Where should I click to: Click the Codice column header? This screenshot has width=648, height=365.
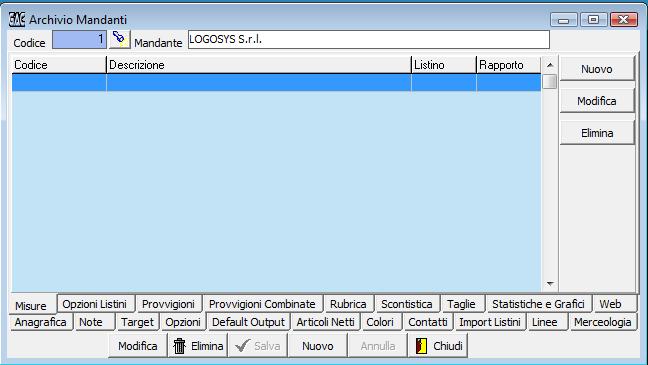click(59, 65)
